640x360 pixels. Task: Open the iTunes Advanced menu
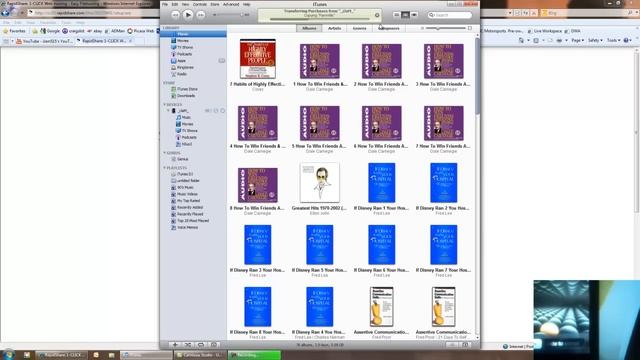[231, 4]
